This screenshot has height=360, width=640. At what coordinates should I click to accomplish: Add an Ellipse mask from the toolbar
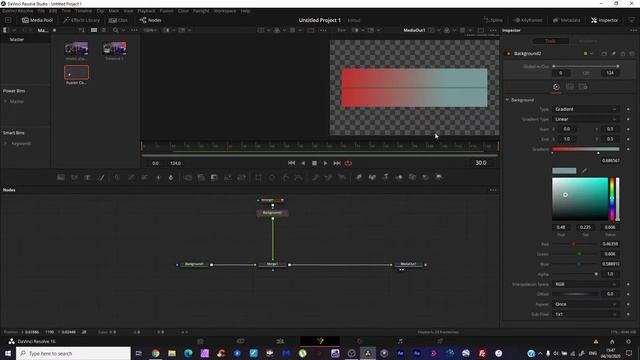click(x=272, y=177)
